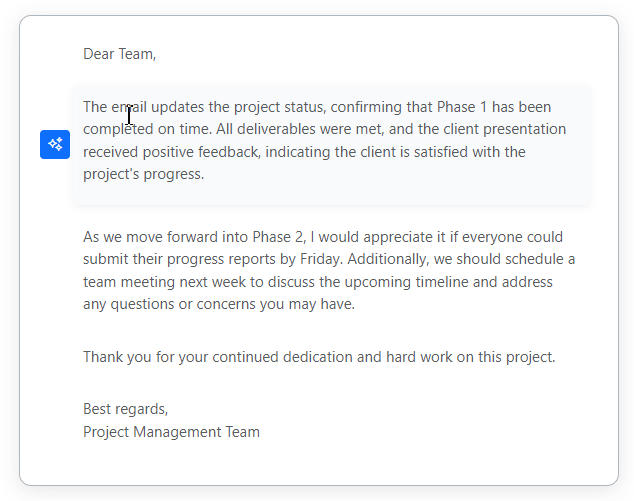The height and width of the screenshot is (501, 634).
Task: Click the "Project Management Team" signature
Action: (x=171, y=432)
